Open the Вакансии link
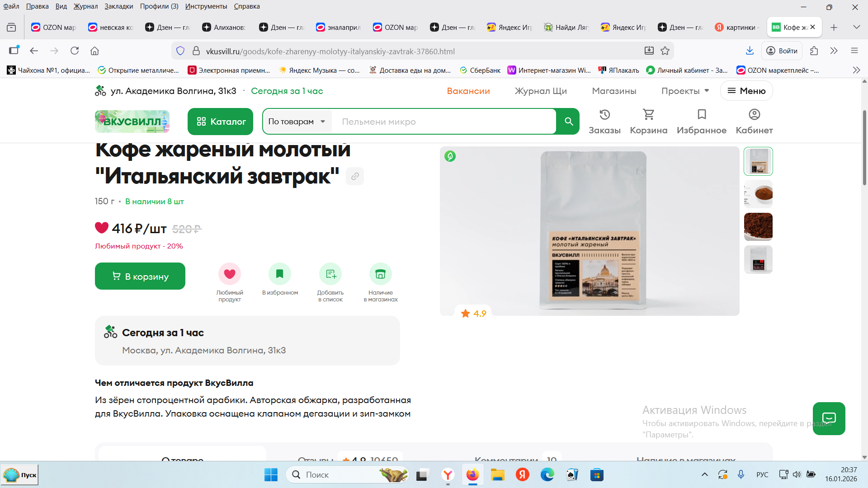This screenshot has height=488, width=868. (468, 91)
